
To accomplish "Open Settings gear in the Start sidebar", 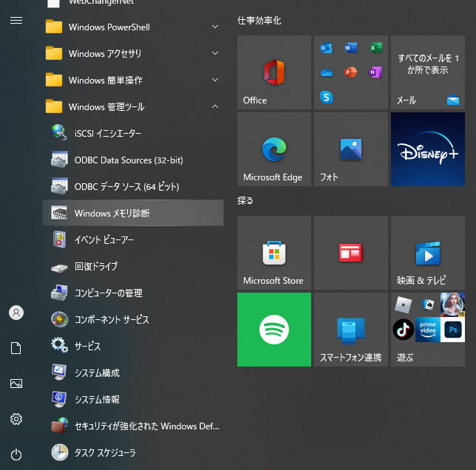I will (16, 419).
